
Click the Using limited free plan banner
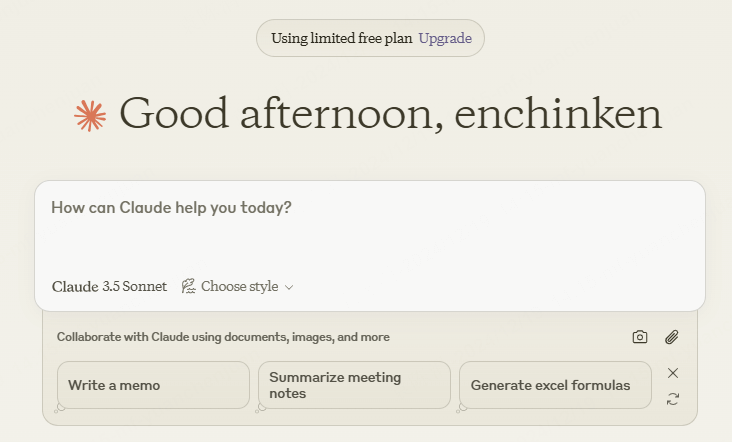[x=370, y=38]
